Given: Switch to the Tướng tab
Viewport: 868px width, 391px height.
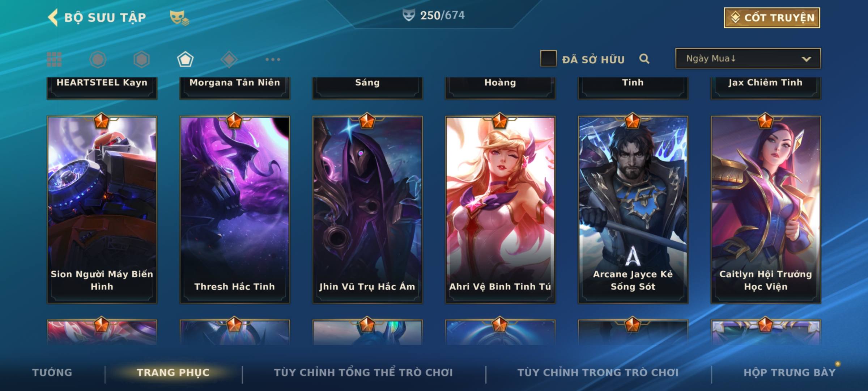Looking at the screenshot, I should click(x=52, y=372).
